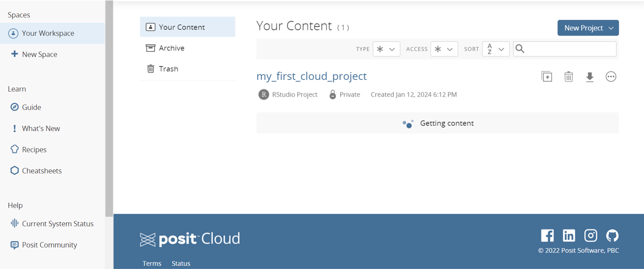Select the Trash tab
Screen dimensions: 644x269
[x=188, y=69]
